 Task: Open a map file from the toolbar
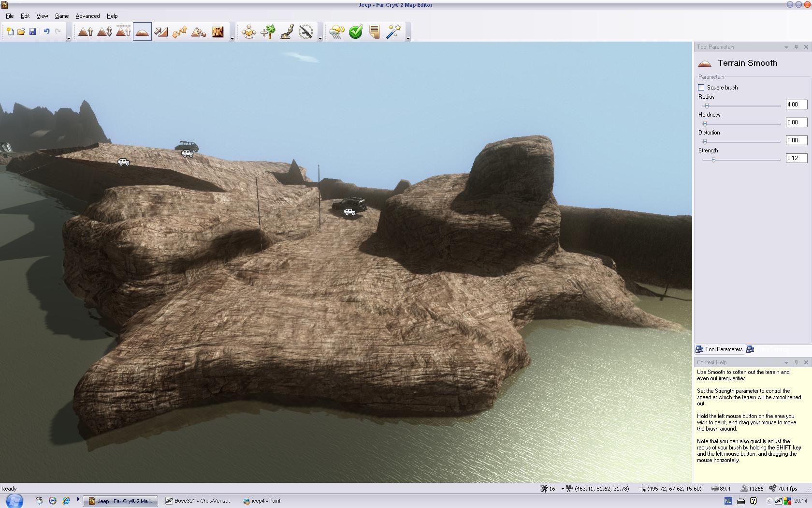(x=21, y=32)
